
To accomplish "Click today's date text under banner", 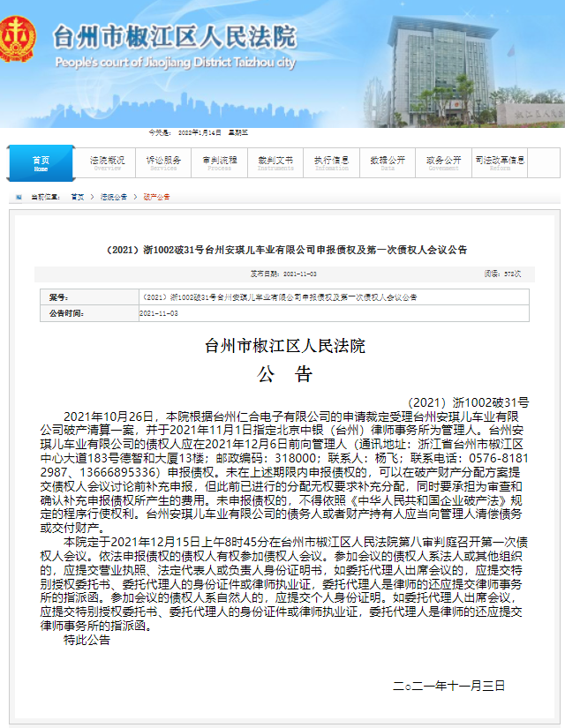I will [x=199, y=132].
